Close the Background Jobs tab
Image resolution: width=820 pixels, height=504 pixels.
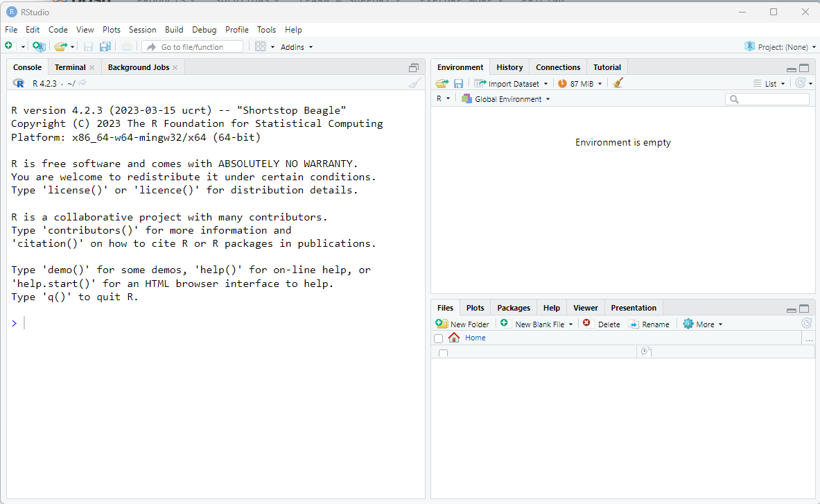175,67
